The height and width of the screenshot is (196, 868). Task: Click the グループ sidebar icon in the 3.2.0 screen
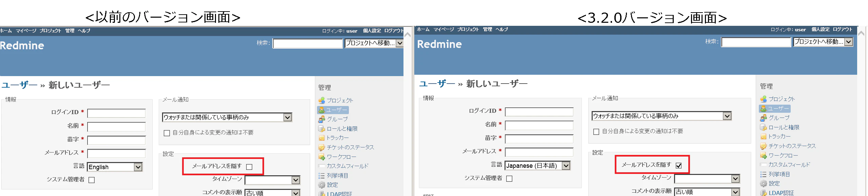[x=763, y=118]
